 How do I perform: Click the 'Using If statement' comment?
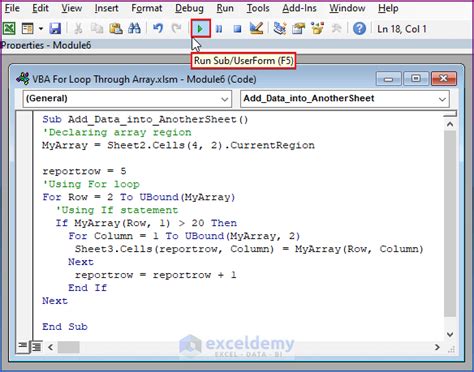coord(117,210)
